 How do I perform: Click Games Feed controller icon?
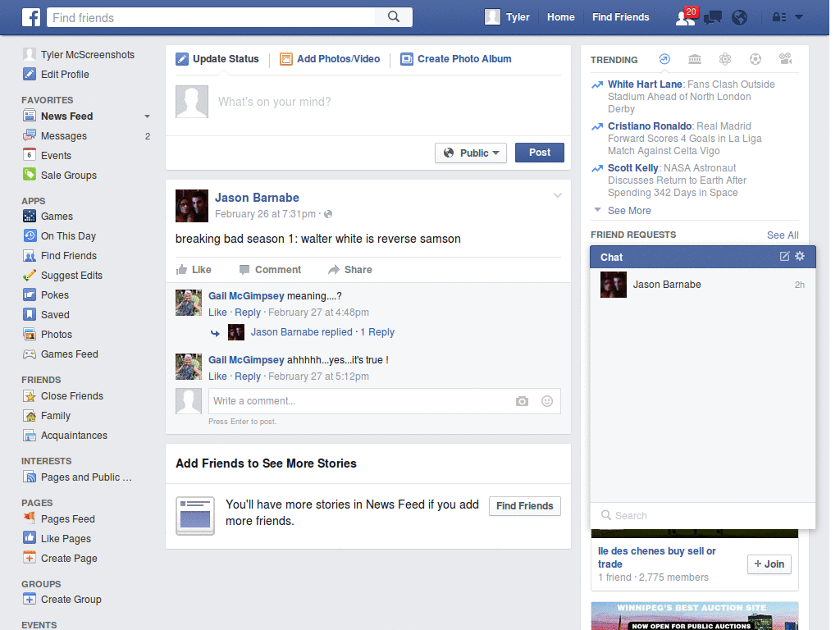click(30, 354)
